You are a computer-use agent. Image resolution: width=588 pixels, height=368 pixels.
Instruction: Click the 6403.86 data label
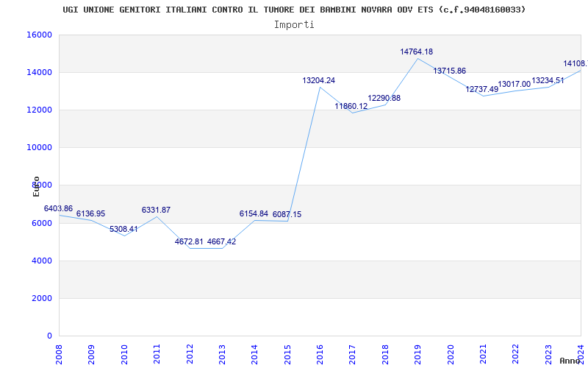click(58, 208)
